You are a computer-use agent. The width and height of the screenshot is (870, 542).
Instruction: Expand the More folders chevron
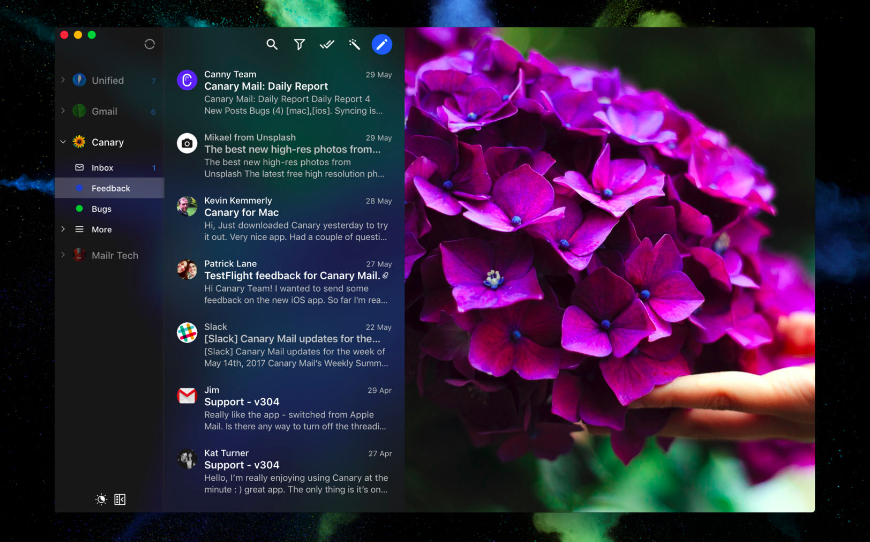(63, 229)
